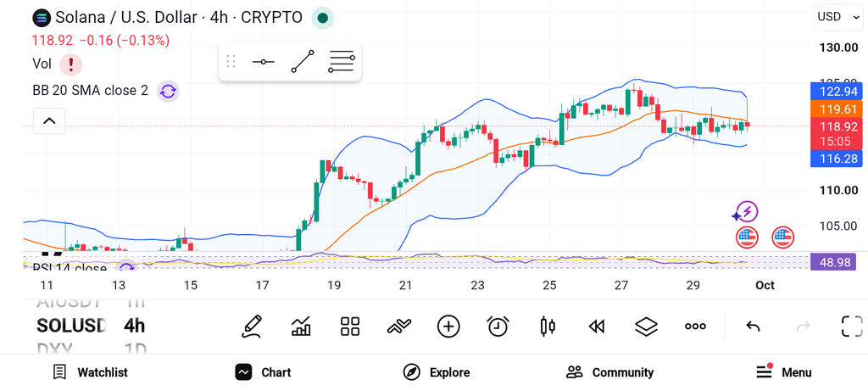Open the Menu tab
This screenshot has width=868, height=391.
click(x=784, y=372)
